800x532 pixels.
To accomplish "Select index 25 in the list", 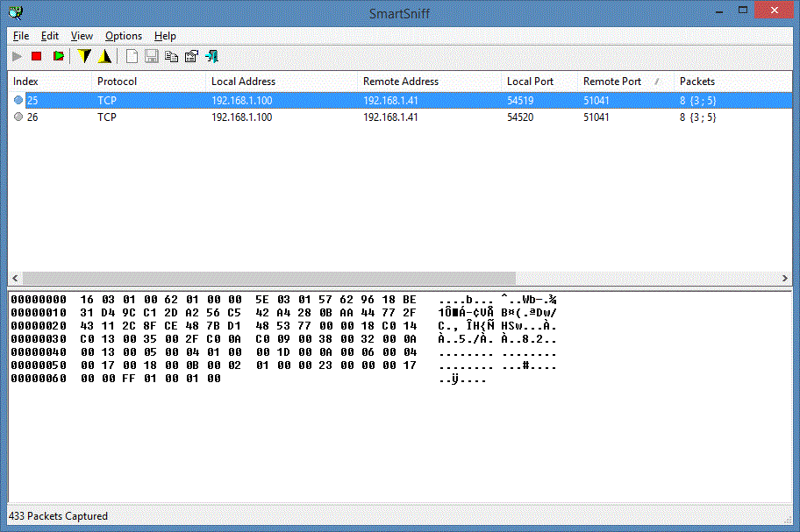I will (32, 101).
